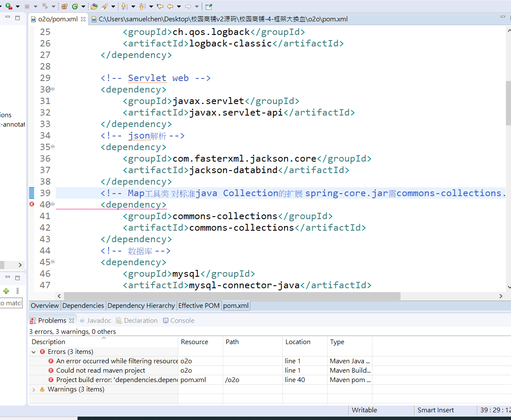Click the Back navigation arrow icon

[170, 6]
